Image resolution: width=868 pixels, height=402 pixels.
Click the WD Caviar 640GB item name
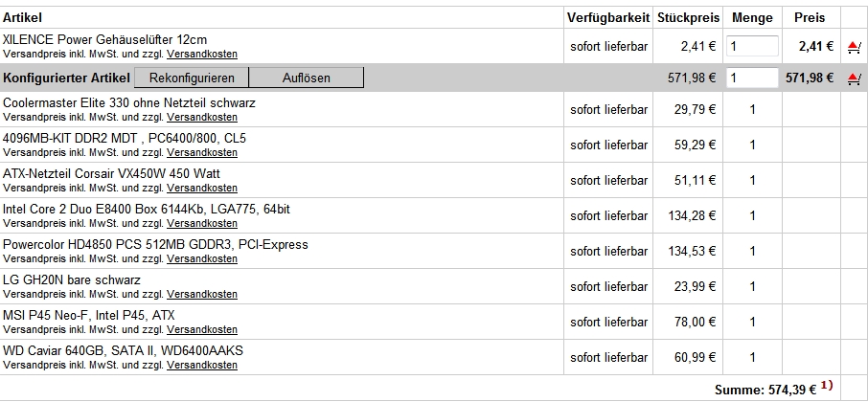[x=122, y=350]
